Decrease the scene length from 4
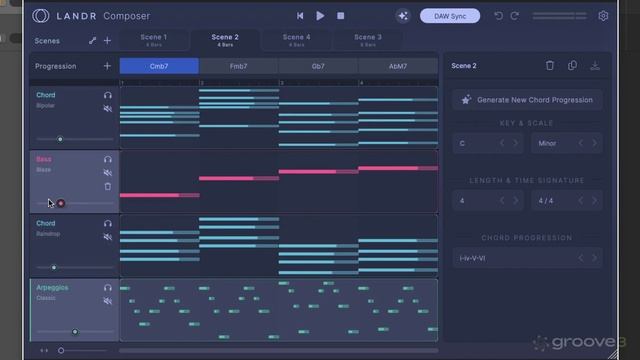Screen dimensions: 640x360 pos(502,200)
